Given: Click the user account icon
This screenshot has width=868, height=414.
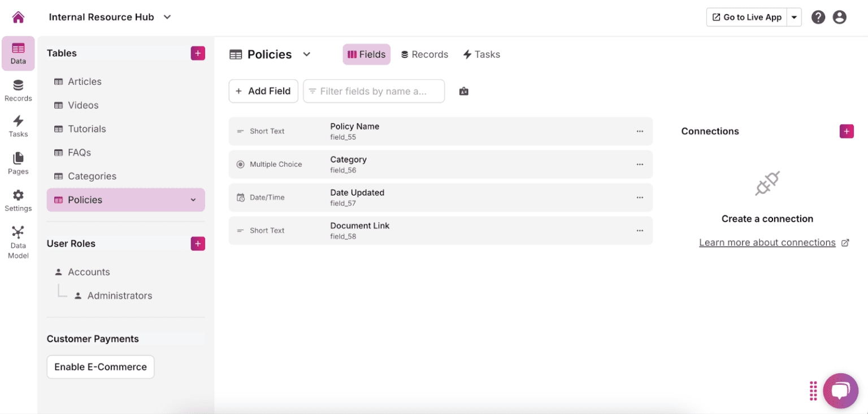Looking at the screenshot, I should coord(839,17).
